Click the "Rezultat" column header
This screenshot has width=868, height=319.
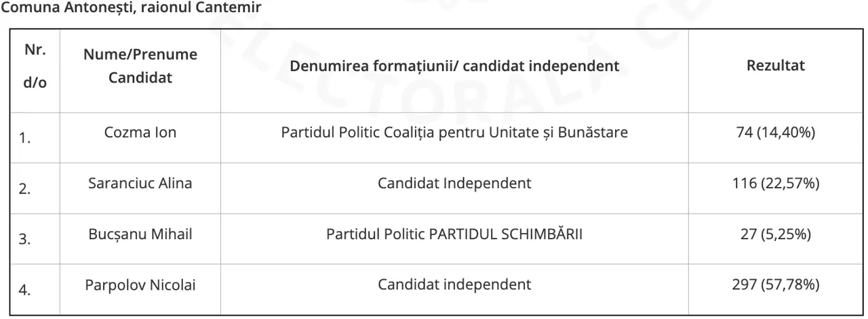coord(776,66)
